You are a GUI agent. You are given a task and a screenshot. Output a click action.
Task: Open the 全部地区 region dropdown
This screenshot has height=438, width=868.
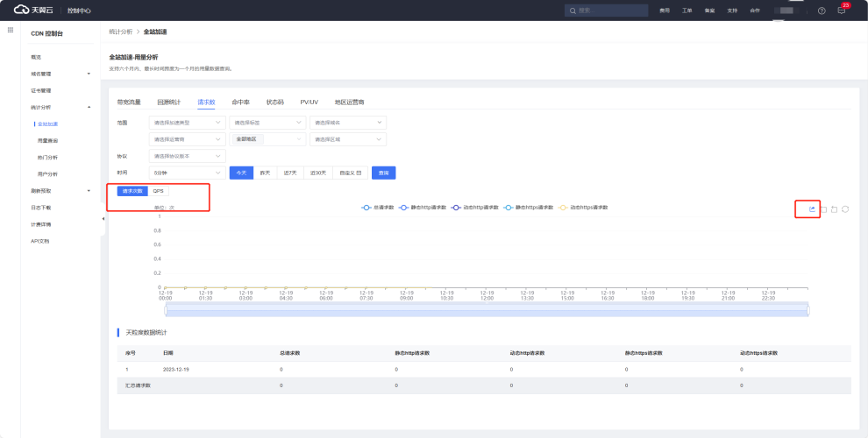[x=267, y=139]
